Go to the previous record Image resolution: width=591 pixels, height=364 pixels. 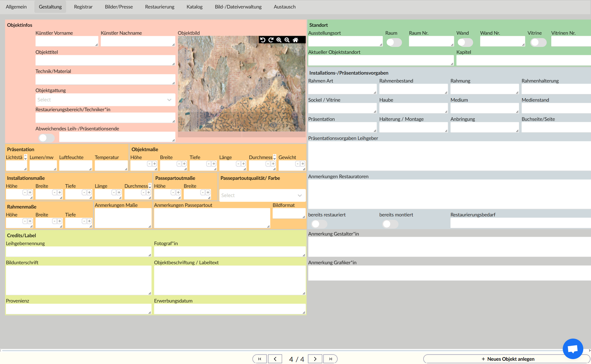[275, 359]
